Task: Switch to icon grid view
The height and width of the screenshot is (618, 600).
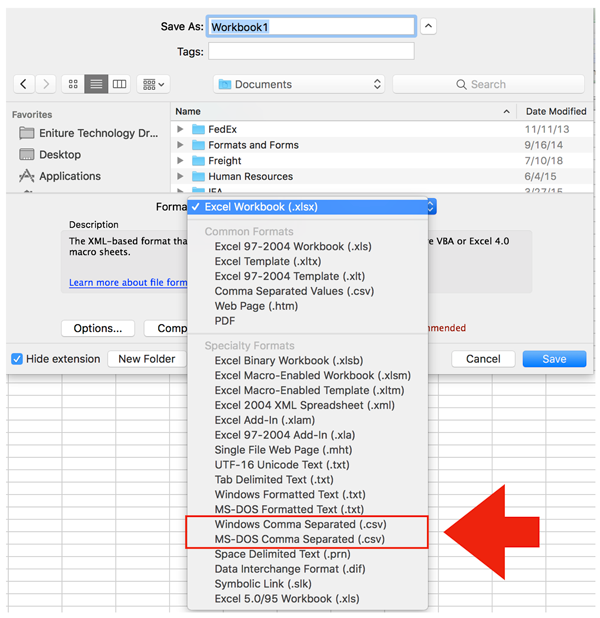Action: point(73,84)
